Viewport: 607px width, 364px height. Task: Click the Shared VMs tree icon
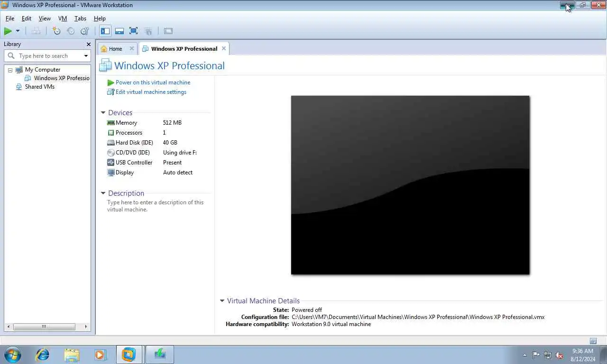(19, 87)
